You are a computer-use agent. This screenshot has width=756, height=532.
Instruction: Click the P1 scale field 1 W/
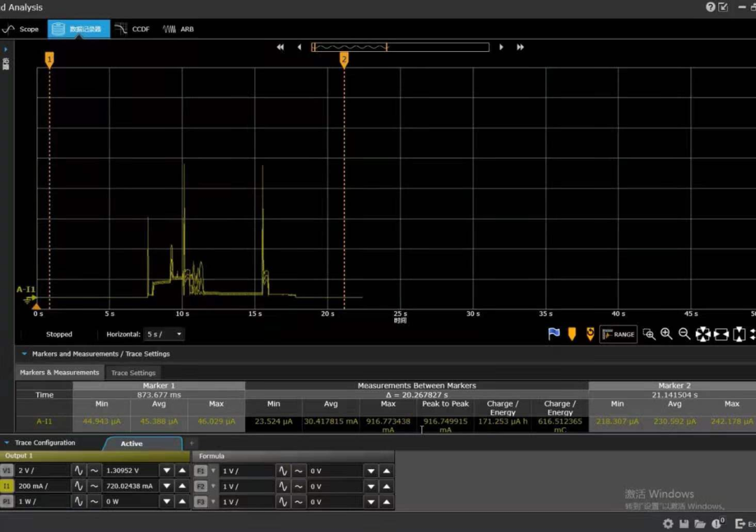click(43, 501)
